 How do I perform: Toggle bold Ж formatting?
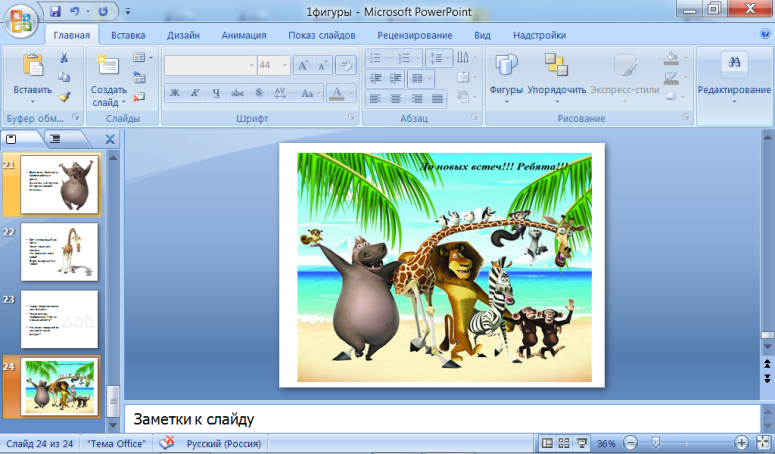pos(174,92)
